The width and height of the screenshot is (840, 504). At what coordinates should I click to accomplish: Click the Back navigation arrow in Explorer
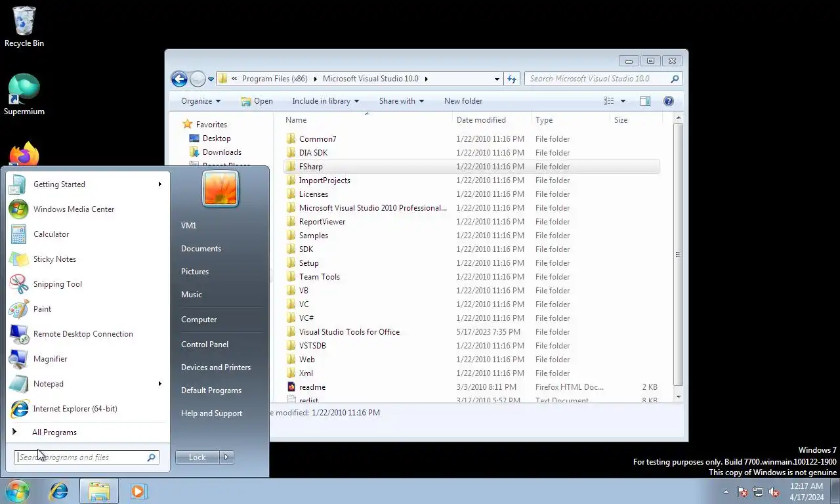tap(179, 79)
